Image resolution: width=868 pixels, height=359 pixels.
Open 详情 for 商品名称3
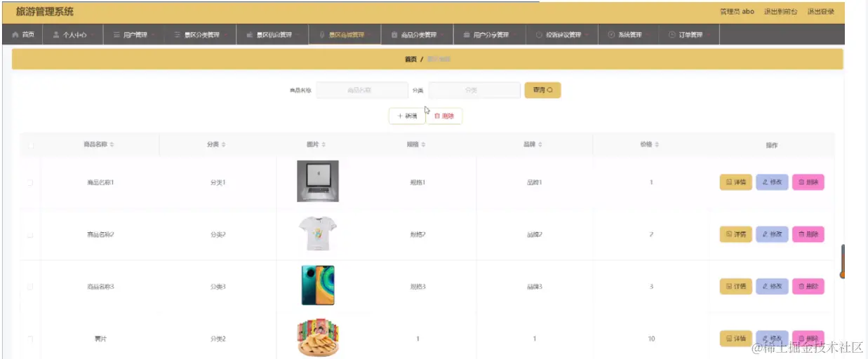[x=735, y=286]
